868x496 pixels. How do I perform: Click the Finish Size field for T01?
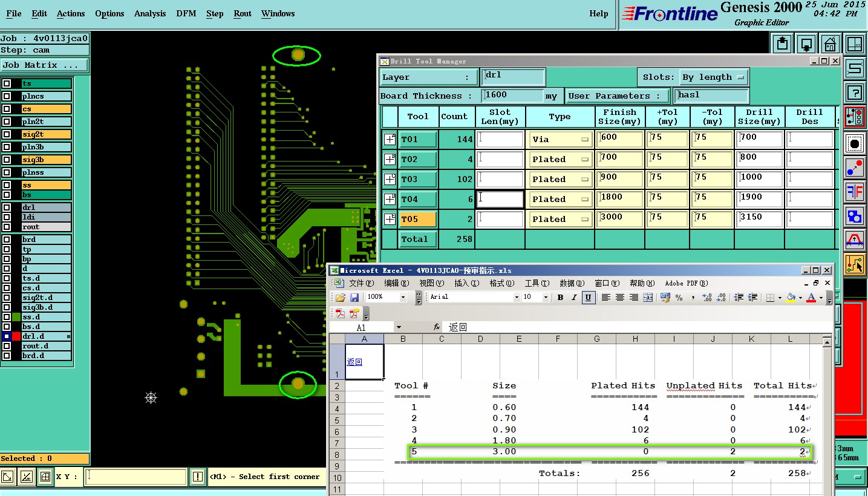tap(619, 139)
